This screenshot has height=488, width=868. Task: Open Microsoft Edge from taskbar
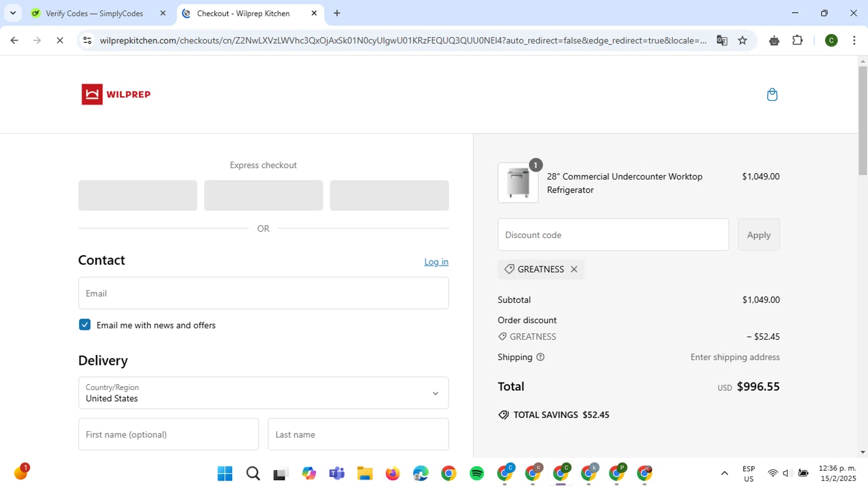coord(421,474)
